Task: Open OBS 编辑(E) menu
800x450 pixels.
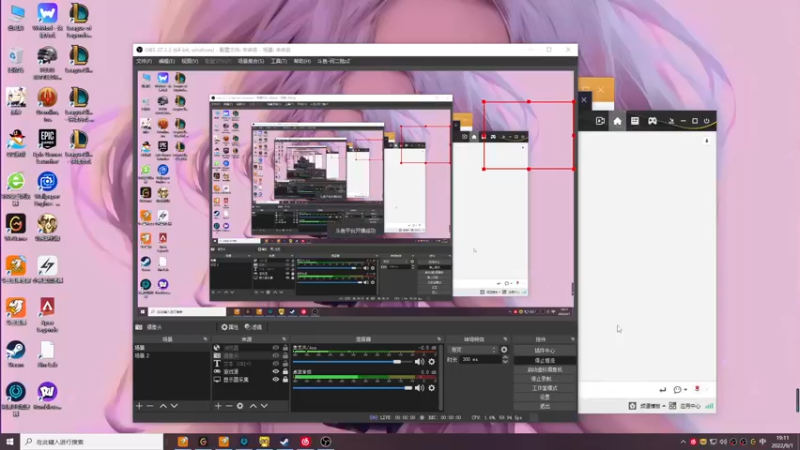Action: 166,61
